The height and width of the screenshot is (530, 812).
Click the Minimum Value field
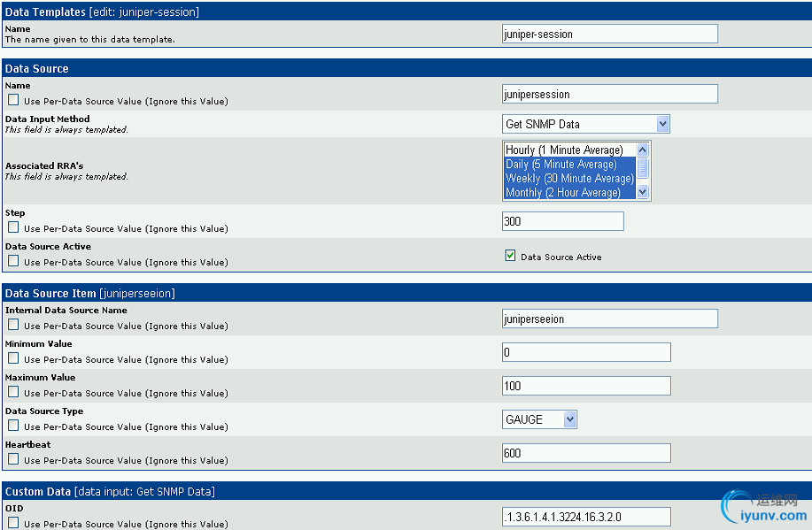click(586, 352)
